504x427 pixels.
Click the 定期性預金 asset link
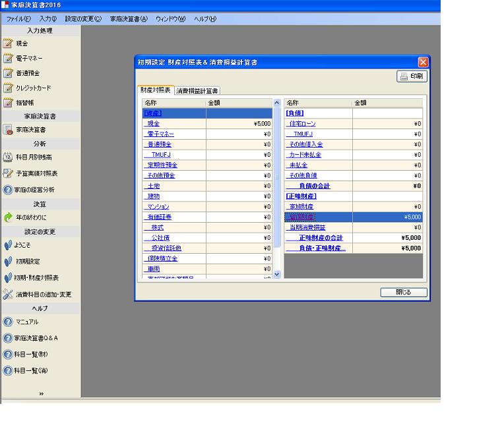[162, 165]
